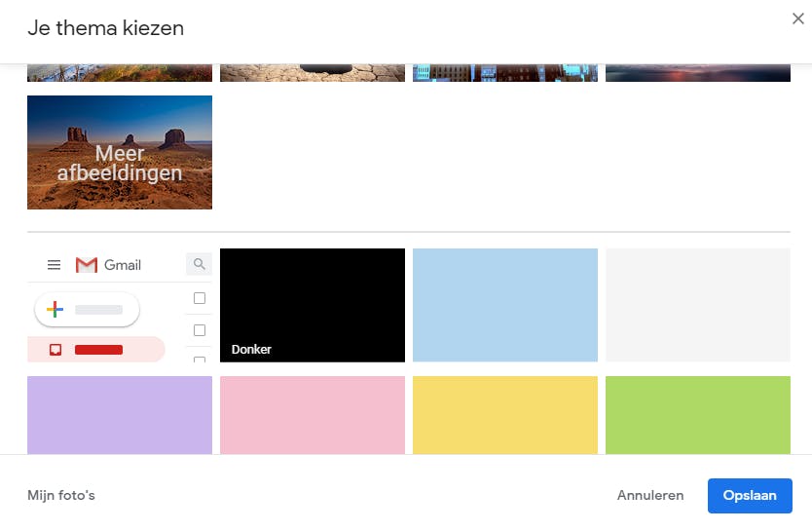Select the Donker dark theme
This screenshot has width=812, height=531.
pyautogui.click(x=313, y=305)
